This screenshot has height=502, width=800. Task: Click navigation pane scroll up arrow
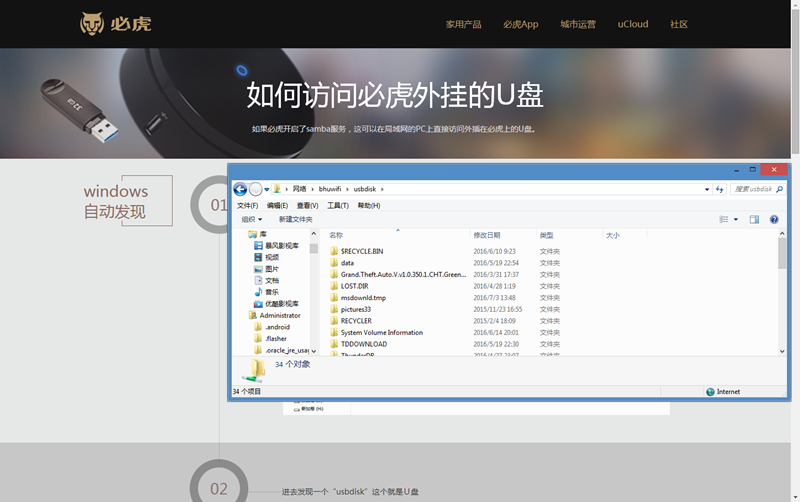pos(314,234)
